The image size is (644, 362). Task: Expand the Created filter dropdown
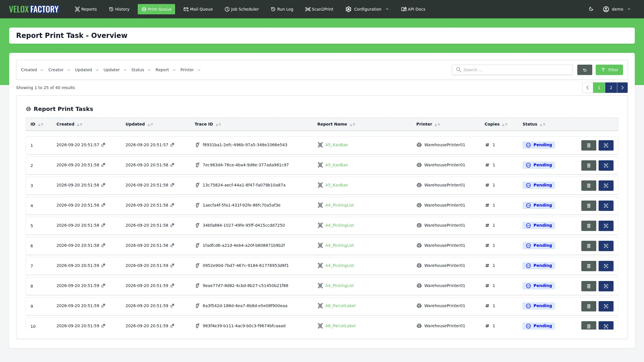pos(32,70)
